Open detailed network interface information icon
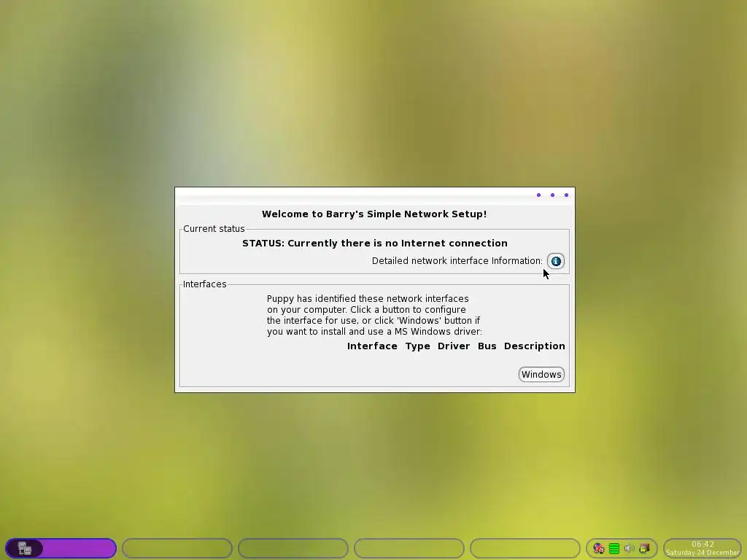747x560 pixels. click(x=555, y=261)
